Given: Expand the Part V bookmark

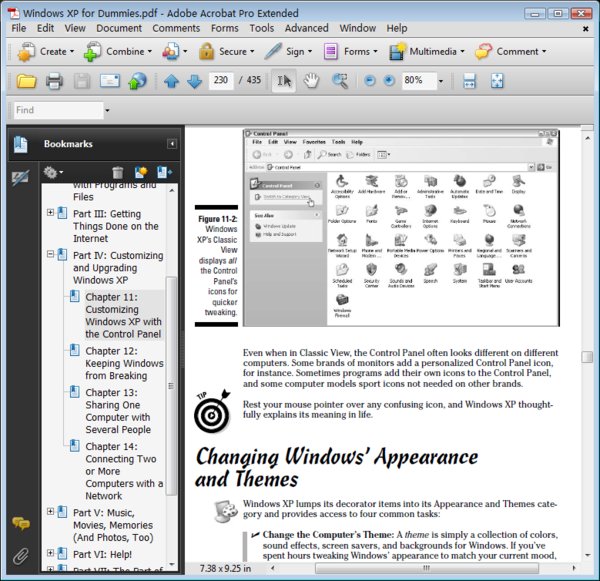Looking at the screenshot, I should pos(51,511).
